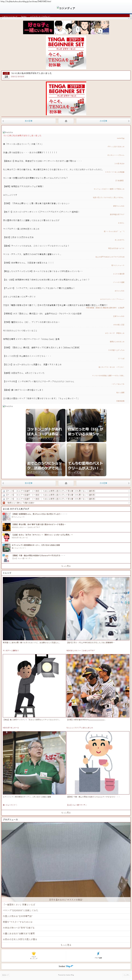Open the Twitter item in top menu
This screenshot has width=132, height=980.
pyautogui.click(x=23, y=17)
